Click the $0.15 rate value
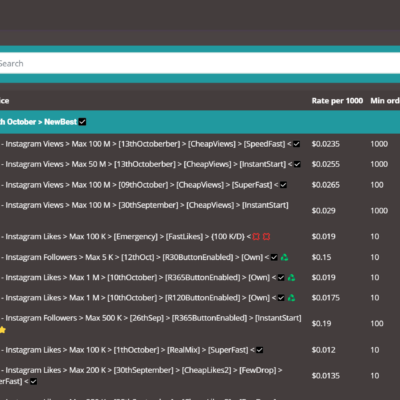 321,257
